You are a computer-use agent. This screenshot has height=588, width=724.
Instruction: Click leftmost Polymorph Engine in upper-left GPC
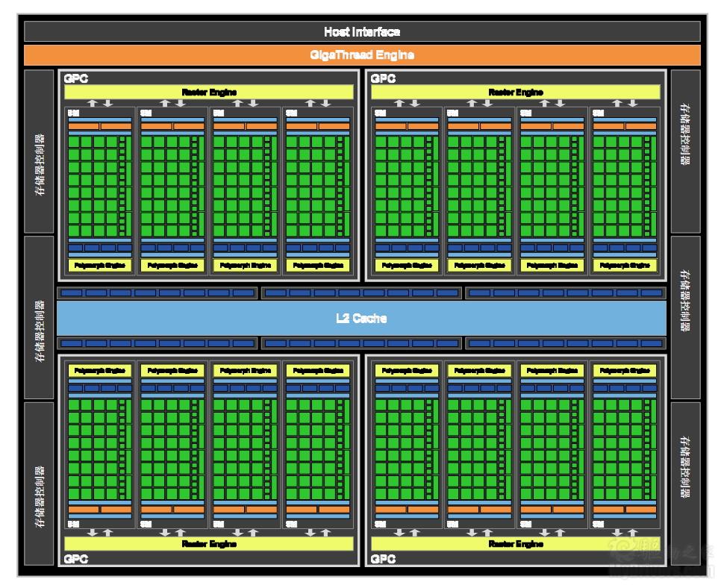(x=100, y=266)
